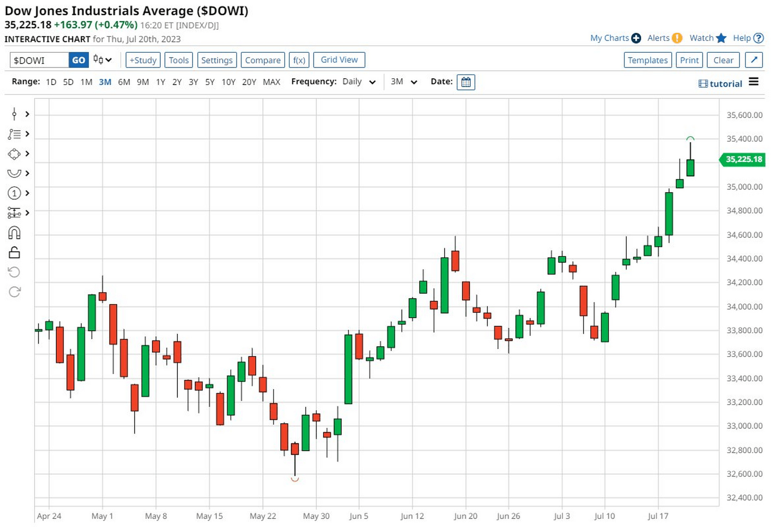Select the 1M range
This screenshot has height=532, width=778.
tap(86, 82)
